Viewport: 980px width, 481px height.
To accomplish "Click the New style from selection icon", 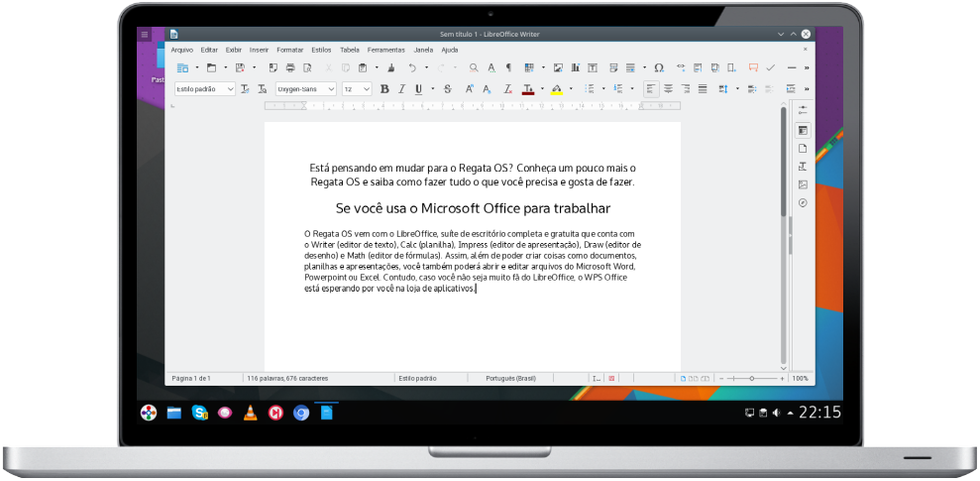I will pyautogui.click(x=263, y=89).
